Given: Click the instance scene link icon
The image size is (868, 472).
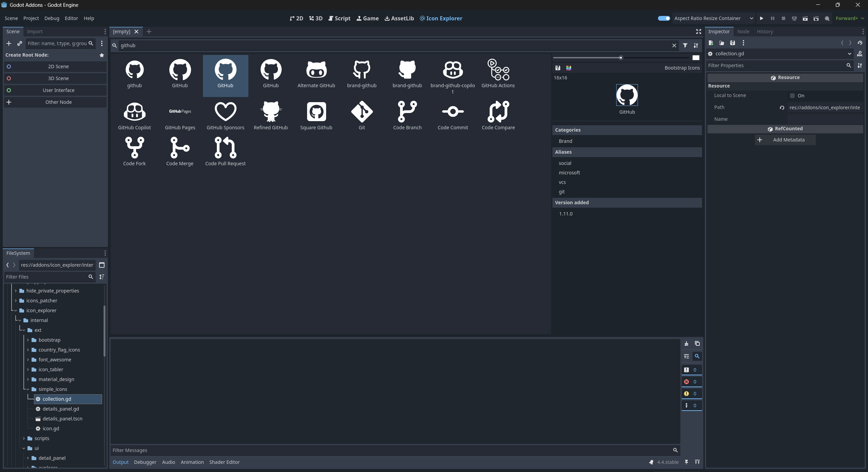Looking at the screenshot, I should pos(20,43).
